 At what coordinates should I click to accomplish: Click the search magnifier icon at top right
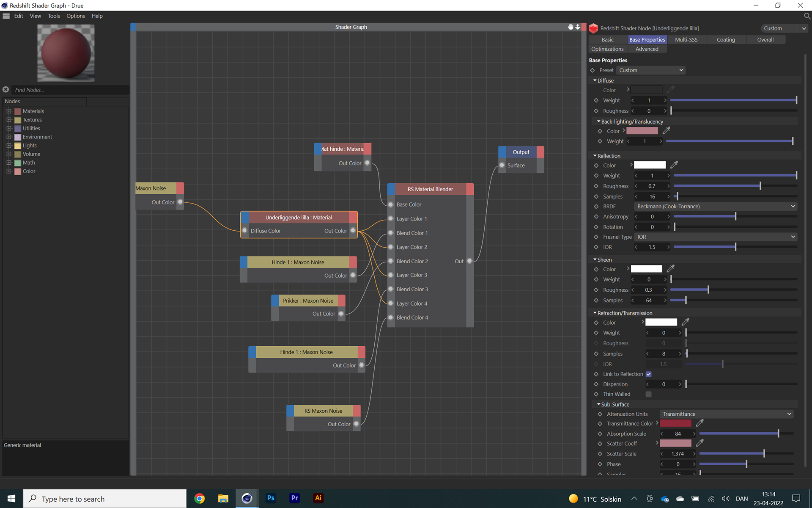pos(807,16)
